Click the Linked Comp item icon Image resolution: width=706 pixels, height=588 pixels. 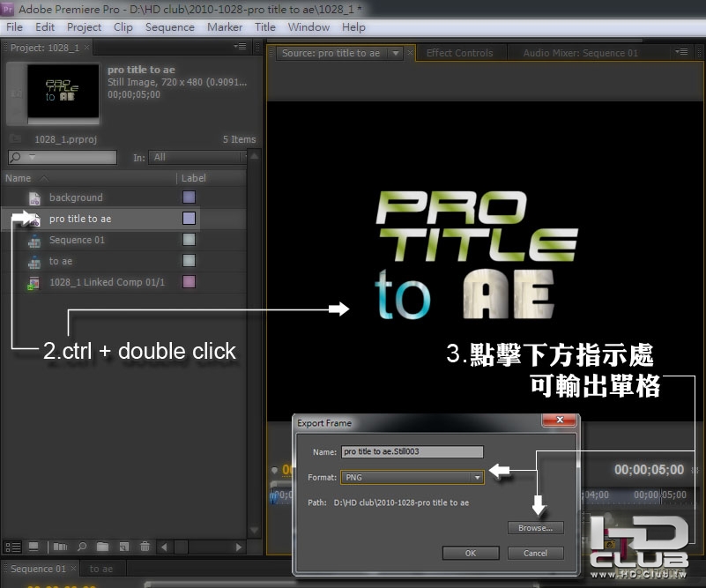point(33,283)
